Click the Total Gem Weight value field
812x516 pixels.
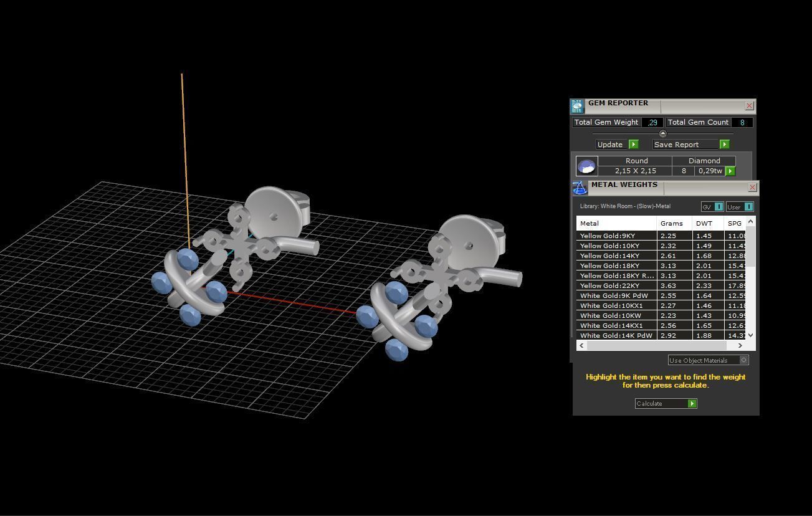(652, 123)
